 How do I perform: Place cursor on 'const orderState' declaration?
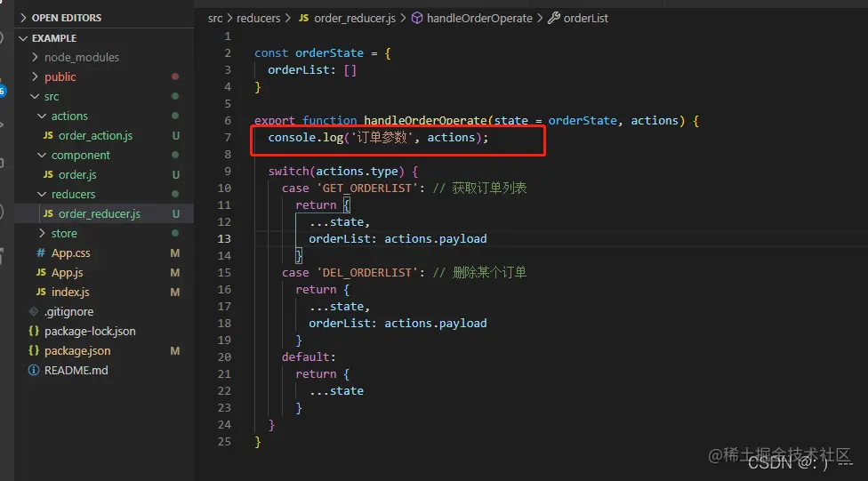tap(309, 53)
